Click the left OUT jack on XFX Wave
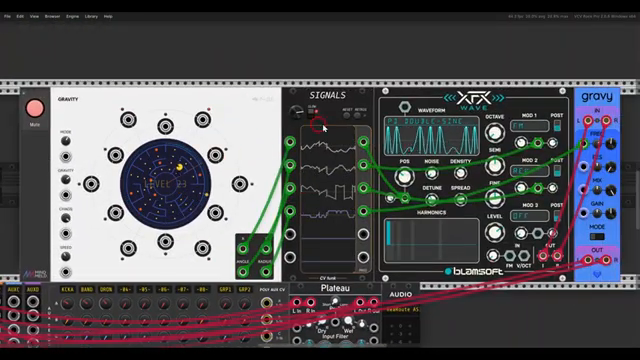 point(543,256)
